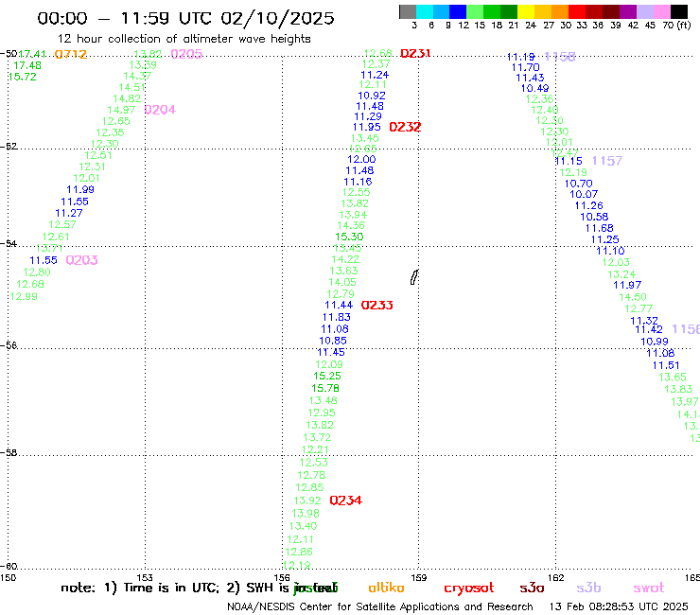Click the dark green value 15.30
700x615 pixels.
pos(350,237)
